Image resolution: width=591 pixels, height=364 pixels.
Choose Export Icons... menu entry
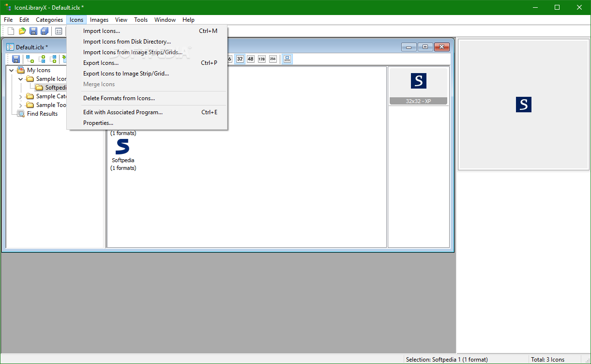[147, 63]
